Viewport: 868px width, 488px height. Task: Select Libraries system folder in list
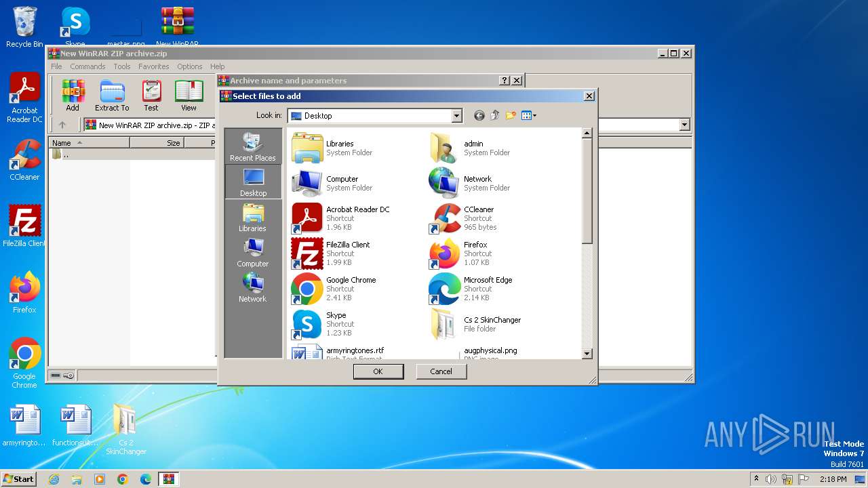pyautogui.click(x=332, y=148)
